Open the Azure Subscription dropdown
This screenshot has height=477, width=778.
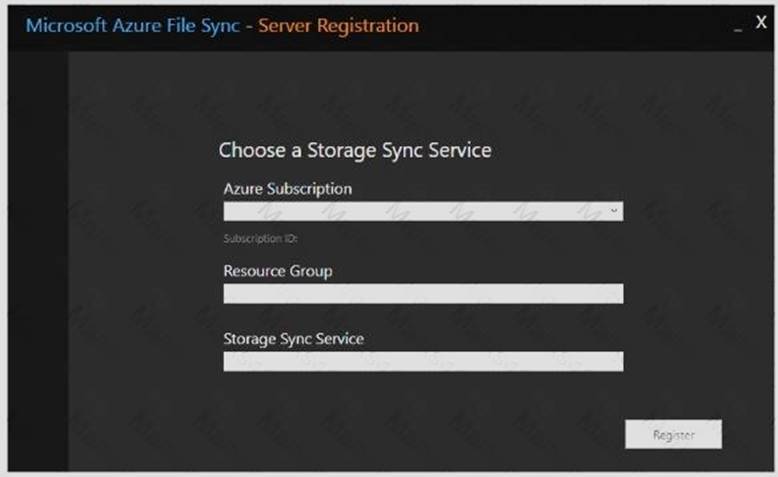click(x=422, y=212)
